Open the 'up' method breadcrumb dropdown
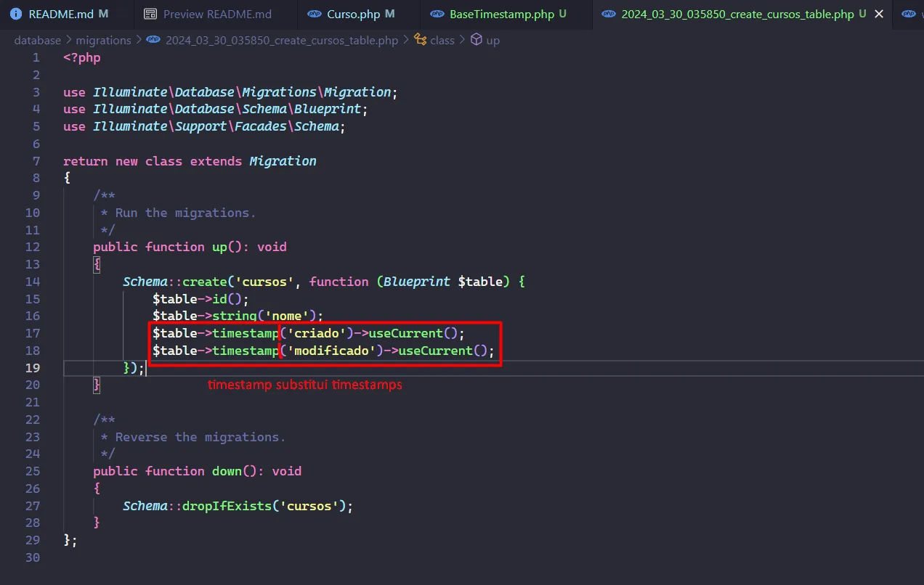This screenshot has height=585, width=924. pyautogui.click(x=493, y=41)
